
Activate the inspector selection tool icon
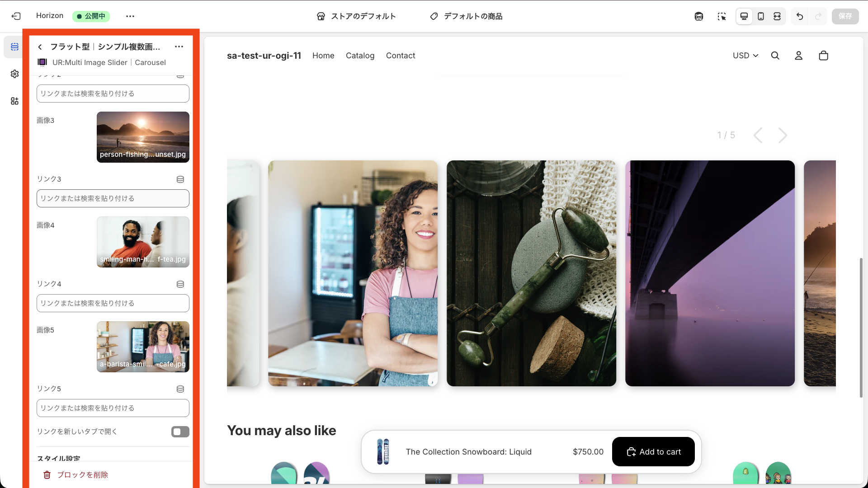722,16
